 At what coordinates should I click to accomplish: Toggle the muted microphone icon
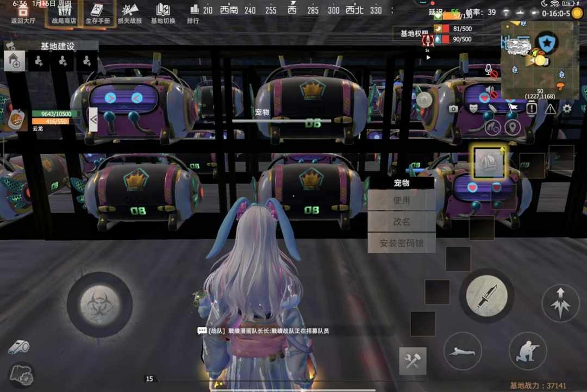pos(490,70)
